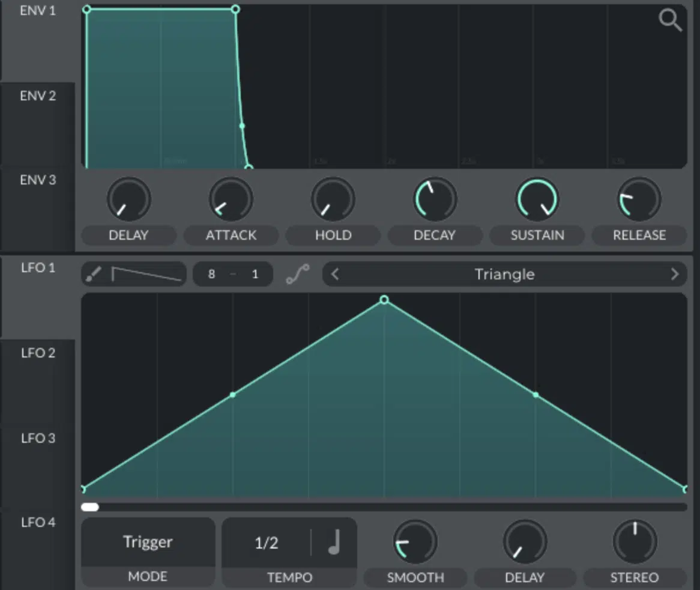Click the scrollbar below the LFO editor
700x590 pixels.
pyautogui.click(x=90, y=507)
